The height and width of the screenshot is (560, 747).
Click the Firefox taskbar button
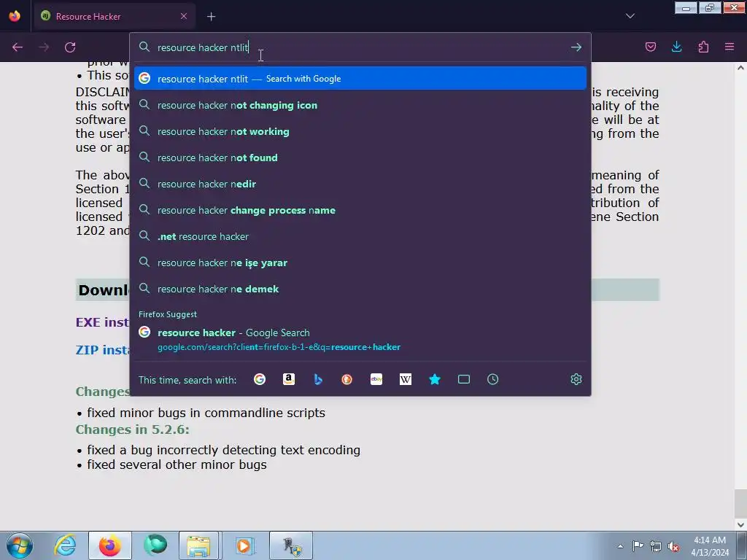click(x=110, y=545)
